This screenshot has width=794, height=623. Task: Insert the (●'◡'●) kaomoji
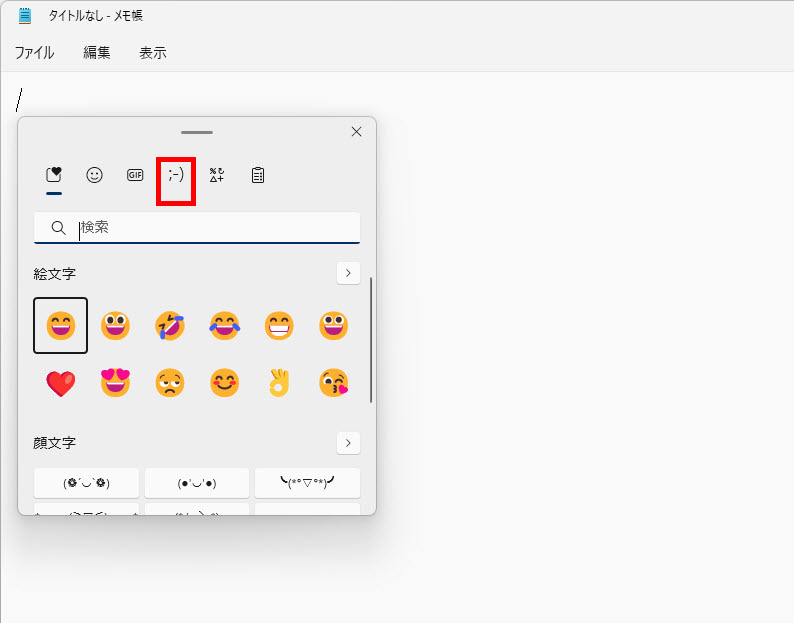coord(197,483)
